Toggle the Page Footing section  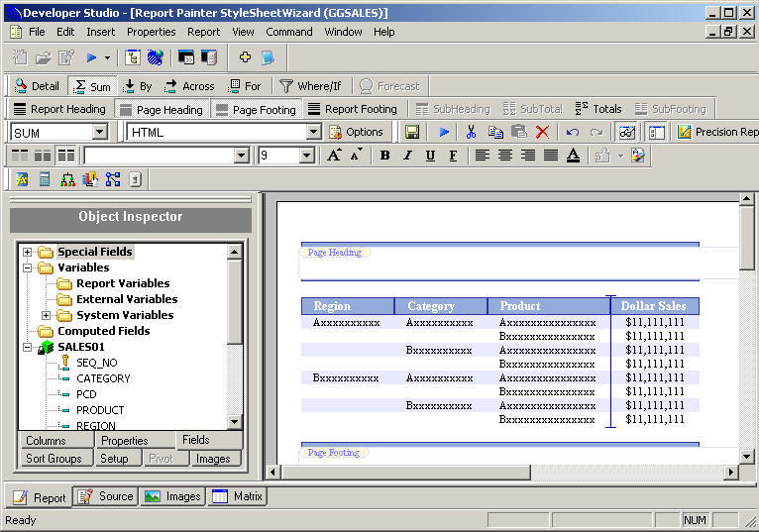tap(257, 109)
